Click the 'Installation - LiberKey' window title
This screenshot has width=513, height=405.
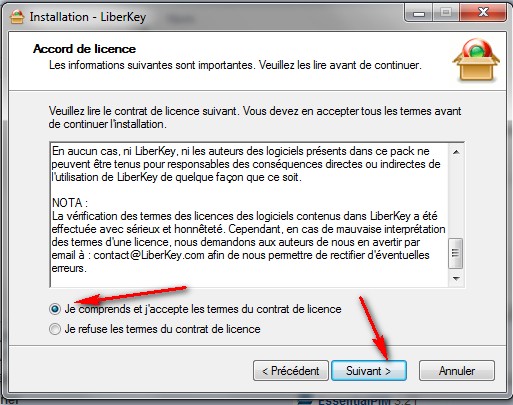click(x=88, y=17)
